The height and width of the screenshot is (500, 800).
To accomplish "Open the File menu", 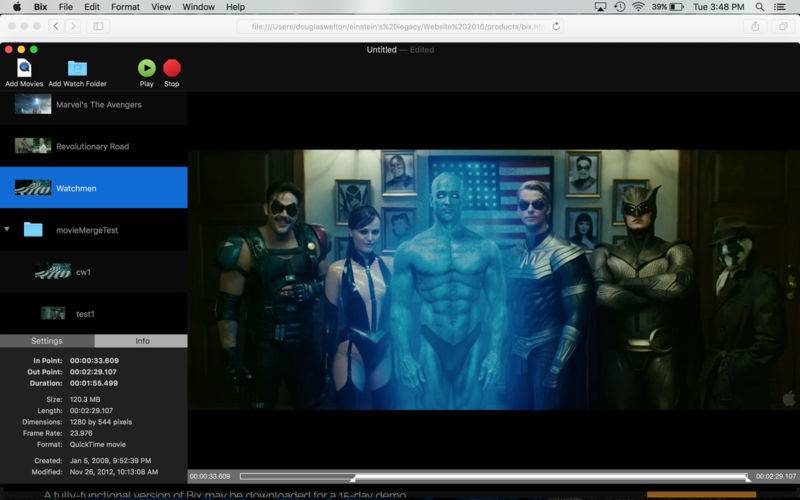I will (66, 7).
